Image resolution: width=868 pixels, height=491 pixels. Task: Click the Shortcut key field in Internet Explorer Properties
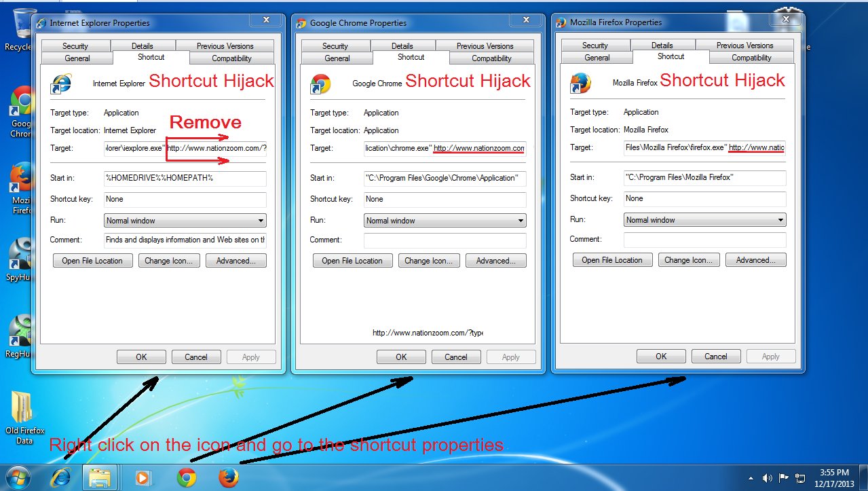pos(185,200)
